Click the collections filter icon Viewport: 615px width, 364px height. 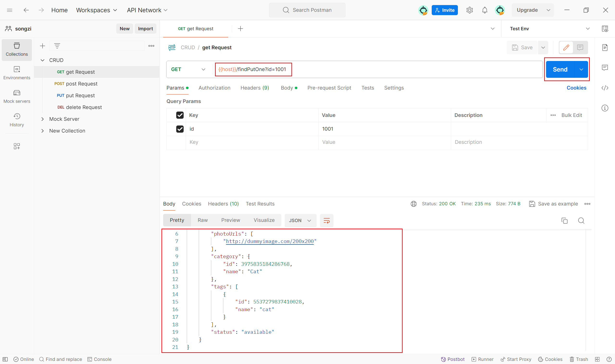(57, 46)
